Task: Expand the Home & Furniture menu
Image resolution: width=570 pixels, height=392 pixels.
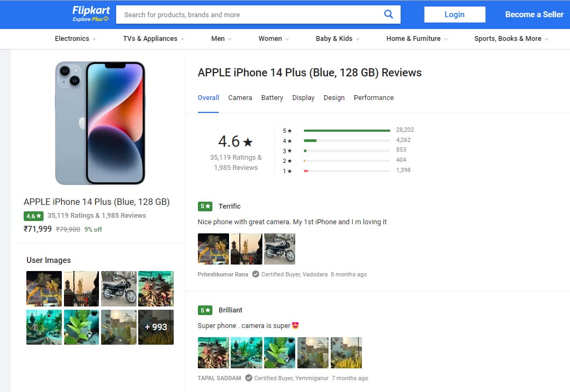Action: 417,39
